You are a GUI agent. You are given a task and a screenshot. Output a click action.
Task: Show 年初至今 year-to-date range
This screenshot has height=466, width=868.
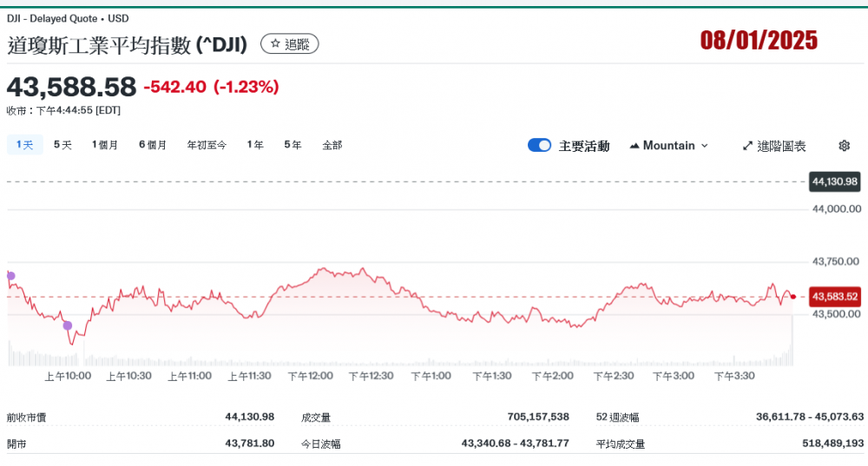pyautogui.click(x=207, y=145)
